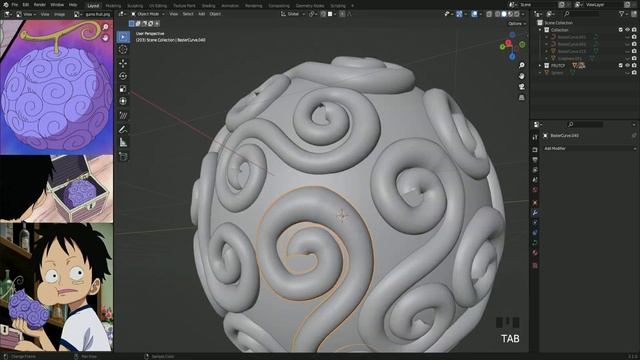Click the outliner filter funnel icon
The image size is (640, 360).
622,14
